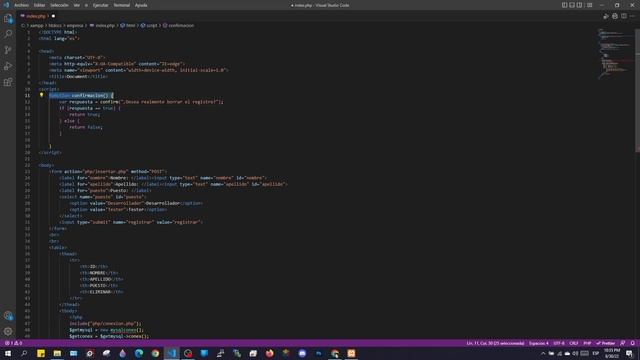
Task: Click the Run icon in the editor title bar
Action: tap(606, 16)
